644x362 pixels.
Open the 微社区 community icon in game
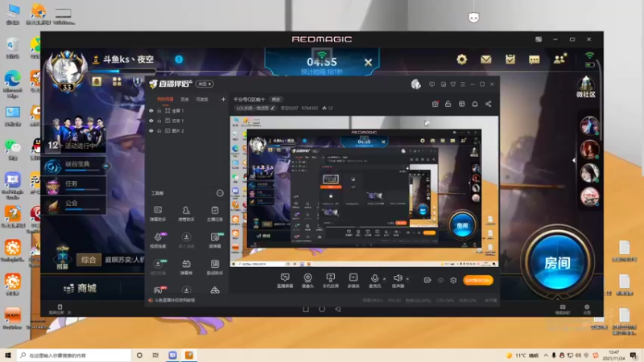tap(586, 87)
